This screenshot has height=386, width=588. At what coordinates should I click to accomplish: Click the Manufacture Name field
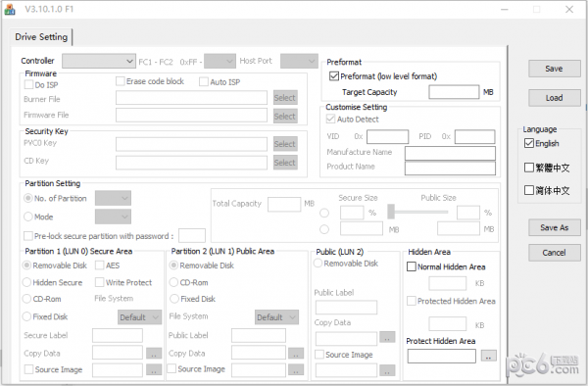[450, 153]
